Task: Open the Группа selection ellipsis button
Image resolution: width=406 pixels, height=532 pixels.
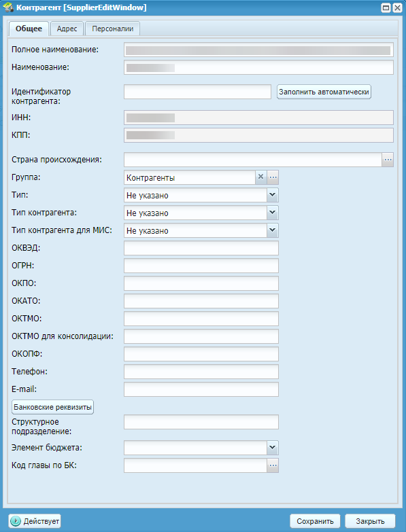Action: (x=273, y=177)
